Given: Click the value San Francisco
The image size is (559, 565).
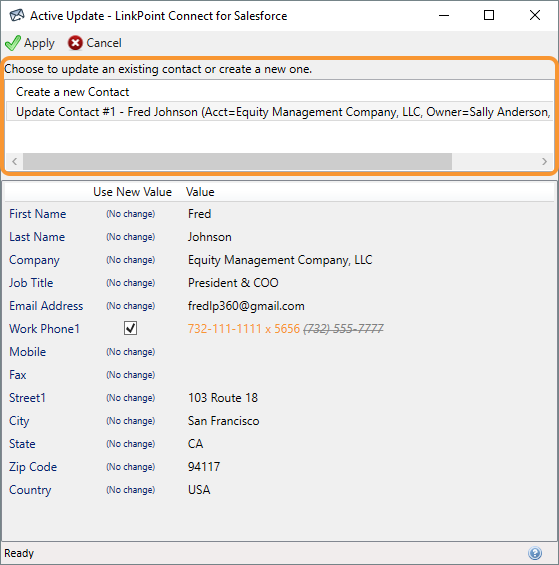Looking at the screenshot, I should click(223, 421).
